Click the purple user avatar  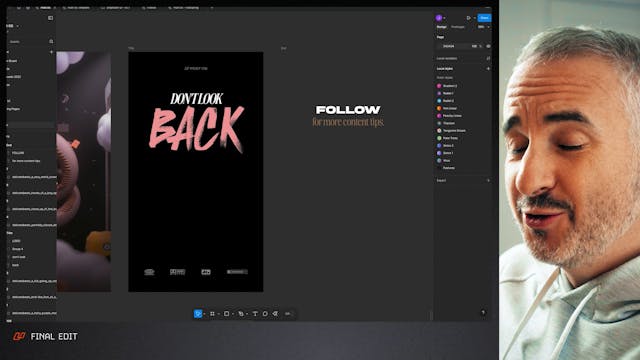pos(439,18)
